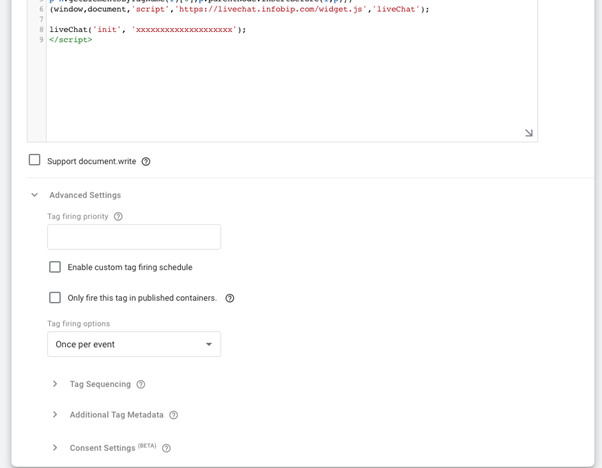Check Enable custom tag firing schedule
The image size is (602, 468).
point(55,267)
